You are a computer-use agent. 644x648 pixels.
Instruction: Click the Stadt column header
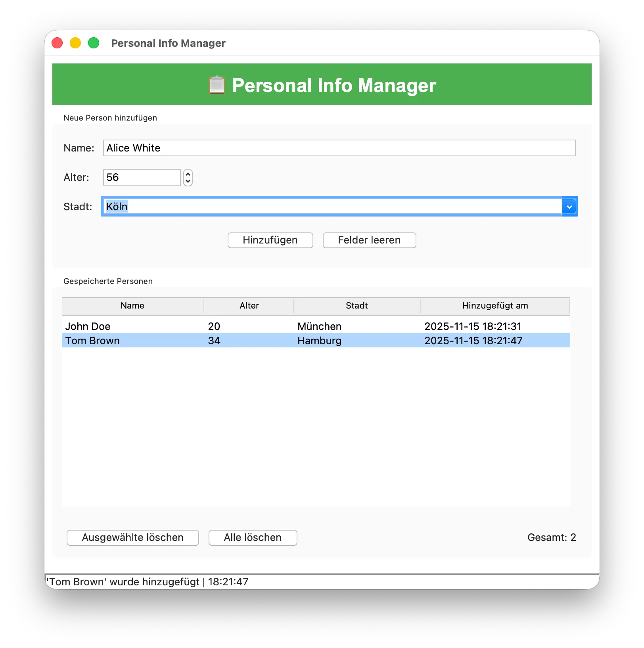(356, 305)
